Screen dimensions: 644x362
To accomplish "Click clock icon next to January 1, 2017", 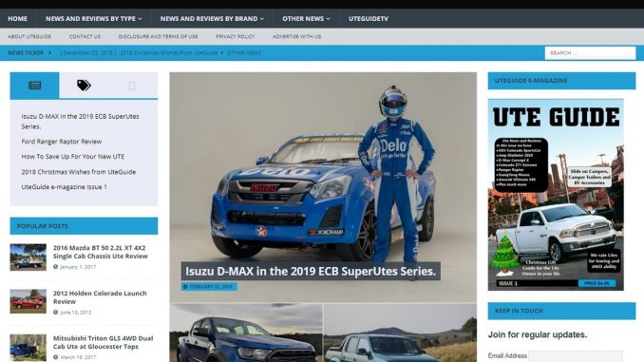I will pyautogui.click(x=55, y=267).
